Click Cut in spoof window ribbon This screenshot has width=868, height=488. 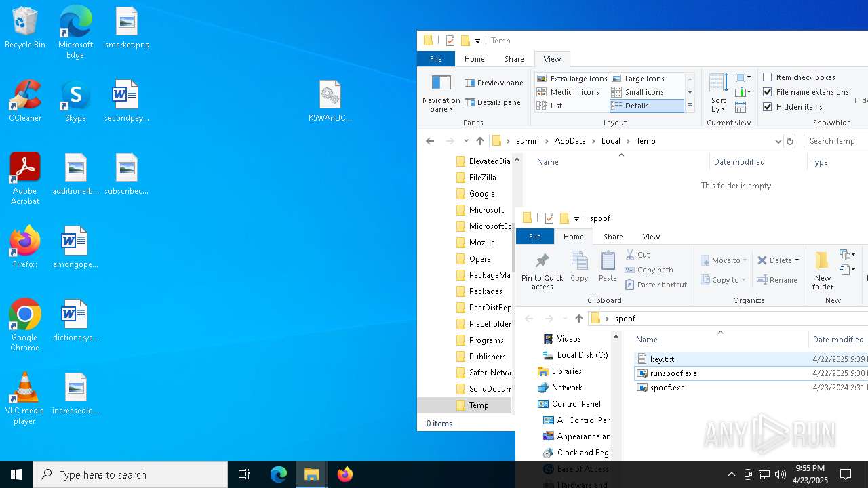point(637,255)
